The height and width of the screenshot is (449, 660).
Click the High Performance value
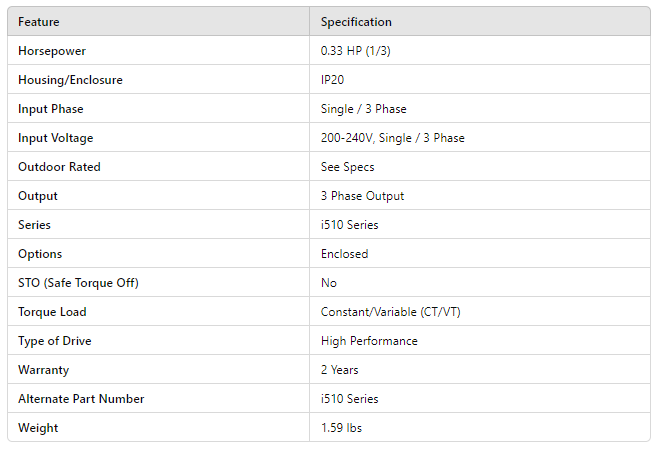369,341
